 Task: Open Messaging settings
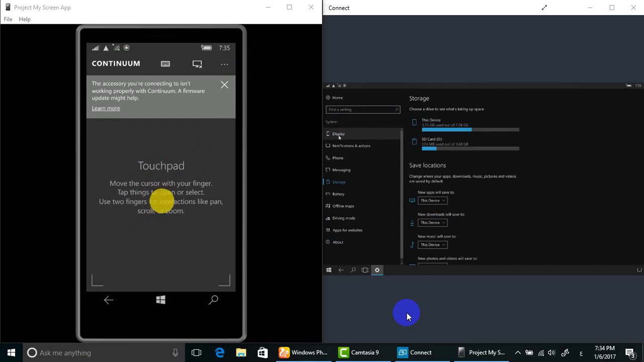coord(362,170)
